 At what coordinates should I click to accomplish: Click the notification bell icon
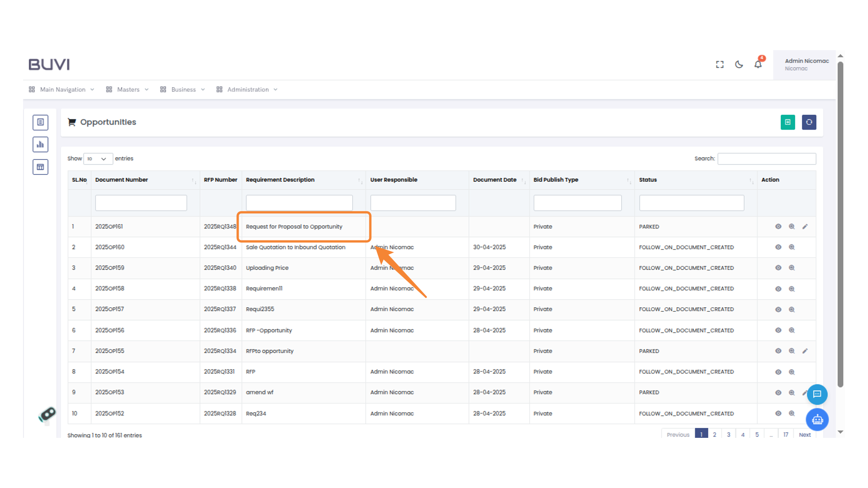tap(758, 64)
